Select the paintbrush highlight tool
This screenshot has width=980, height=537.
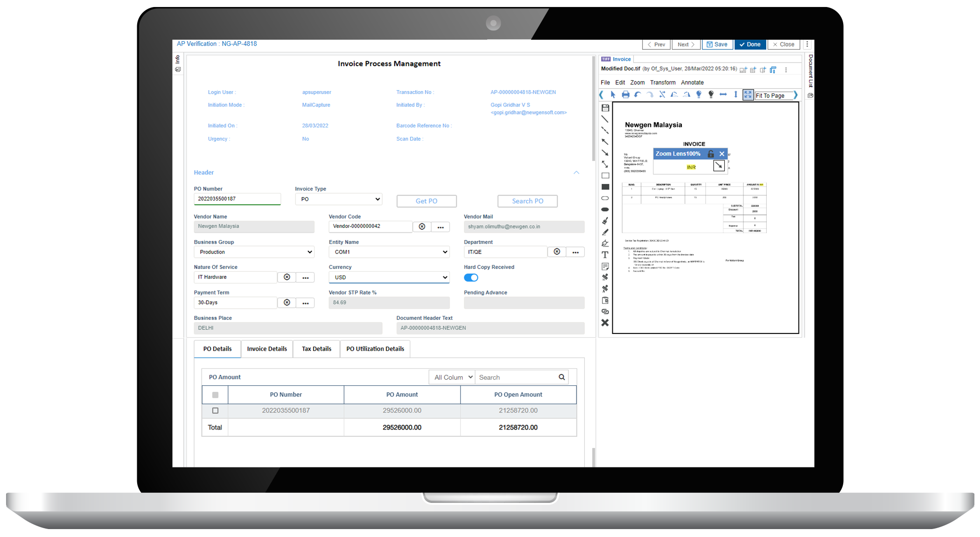[605, 220]
